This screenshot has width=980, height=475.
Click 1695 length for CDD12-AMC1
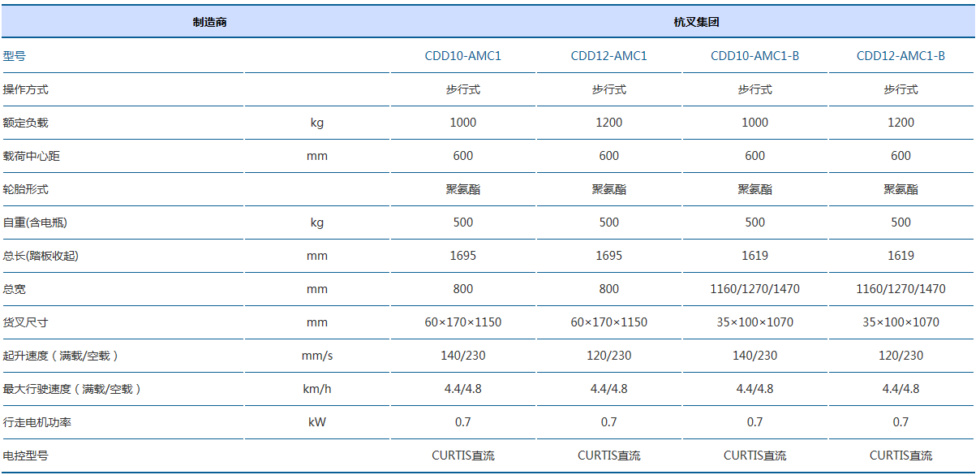pyautogui.click(x=609, y=256)
